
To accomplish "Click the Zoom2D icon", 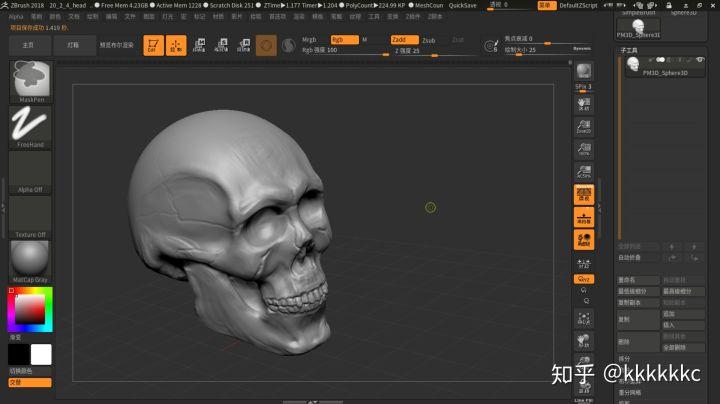I will tap(583, 125).
